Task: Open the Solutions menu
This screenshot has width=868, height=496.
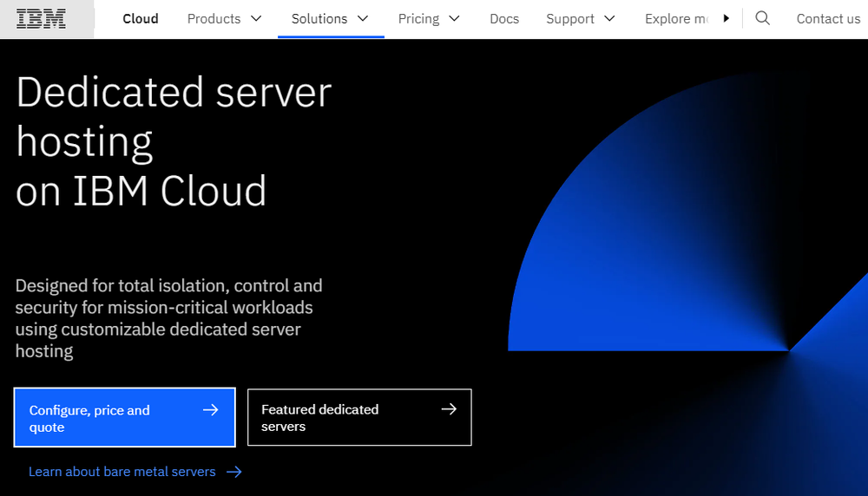Action: point(331,19)
